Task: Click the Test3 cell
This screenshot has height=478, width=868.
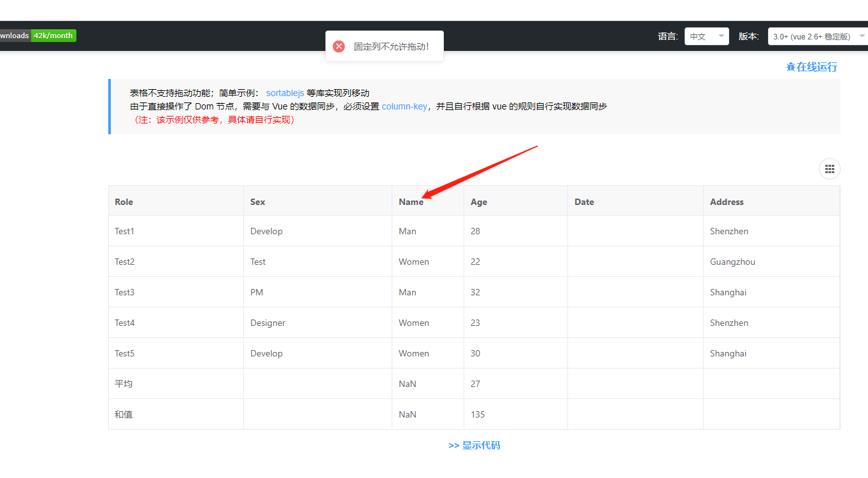Action: 176,292
